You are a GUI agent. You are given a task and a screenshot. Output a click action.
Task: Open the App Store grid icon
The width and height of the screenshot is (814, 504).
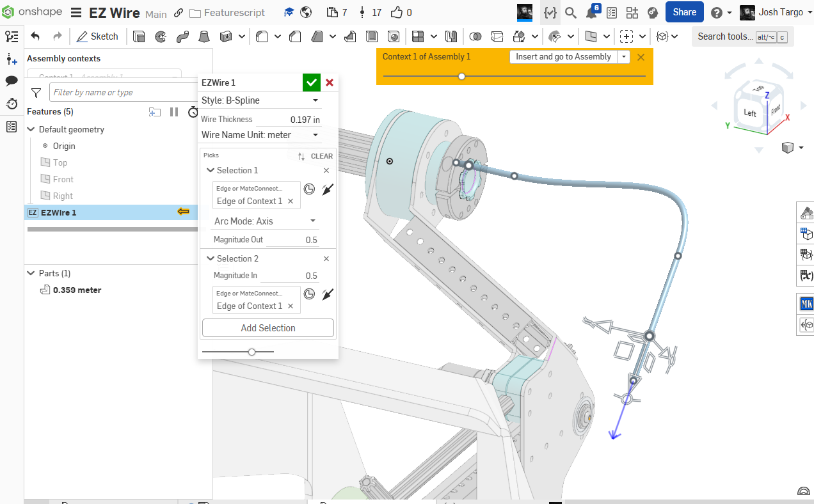[632, 12]
